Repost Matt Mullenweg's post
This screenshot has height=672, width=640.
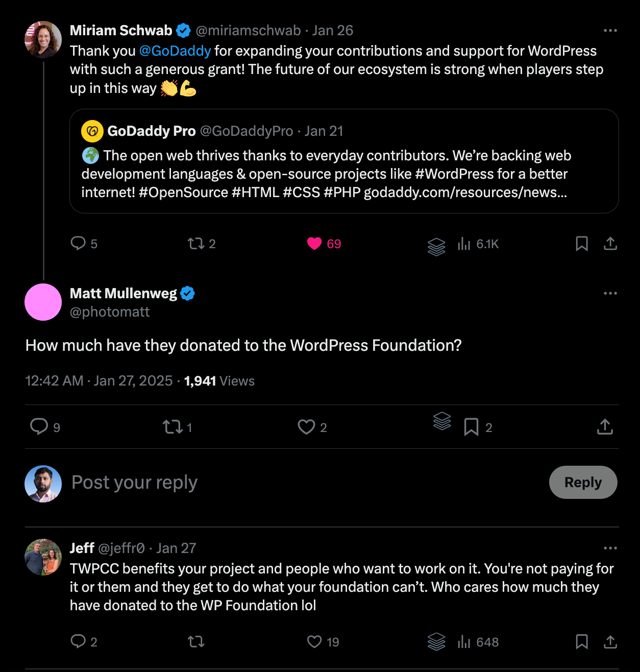173,427
